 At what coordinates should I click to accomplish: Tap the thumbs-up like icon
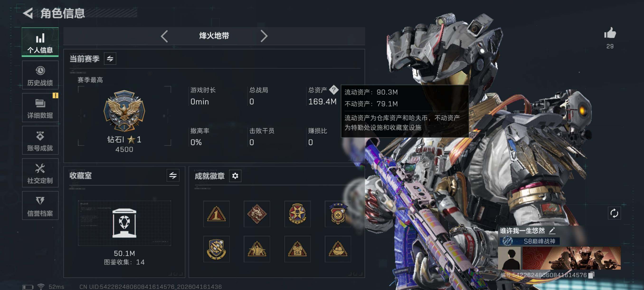pos(610,33)
